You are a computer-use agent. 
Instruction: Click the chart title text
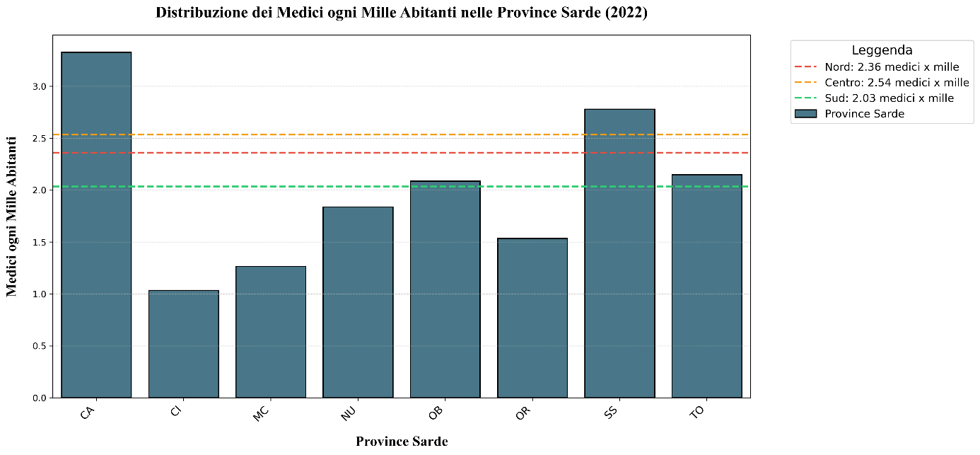401,13
